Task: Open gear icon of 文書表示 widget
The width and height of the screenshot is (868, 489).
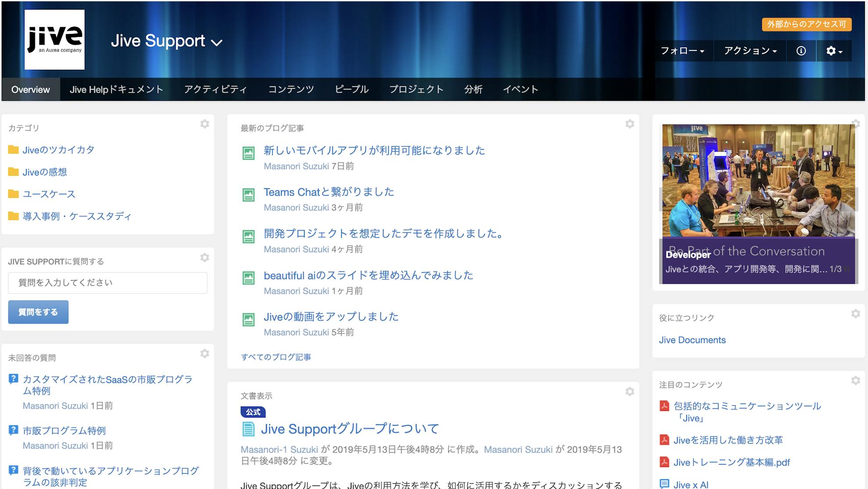Action: 630,391
